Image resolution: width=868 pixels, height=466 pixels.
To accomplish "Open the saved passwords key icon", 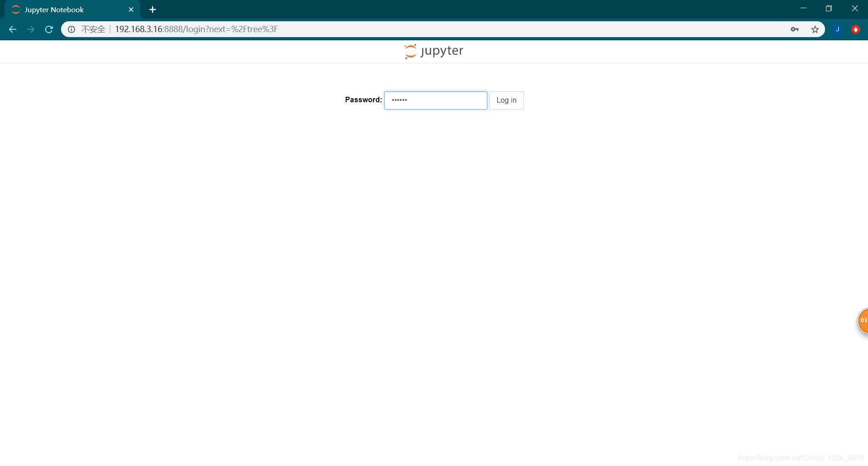I will (x=795, y=29).
